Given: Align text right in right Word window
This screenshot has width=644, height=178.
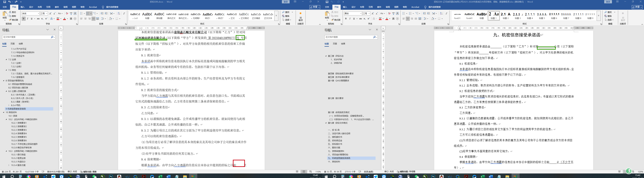Looking at the screenshot, I should click(x=412, y=18).
